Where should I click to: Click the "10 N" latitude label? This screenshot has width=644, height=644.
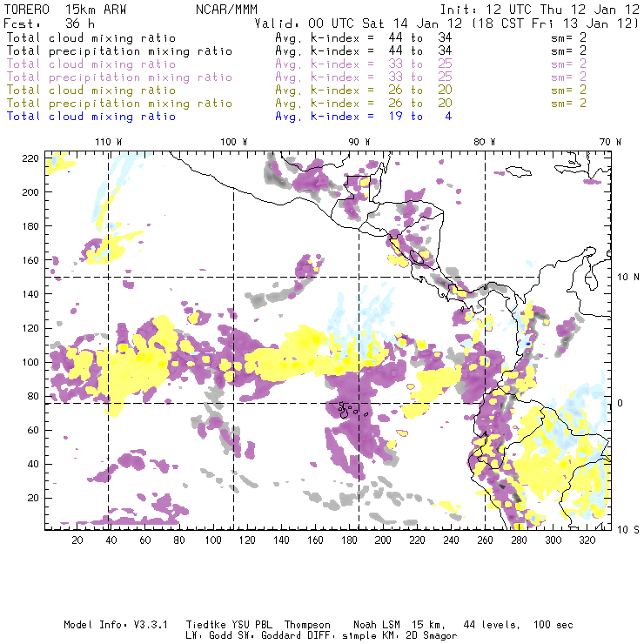tap(628, 278)
